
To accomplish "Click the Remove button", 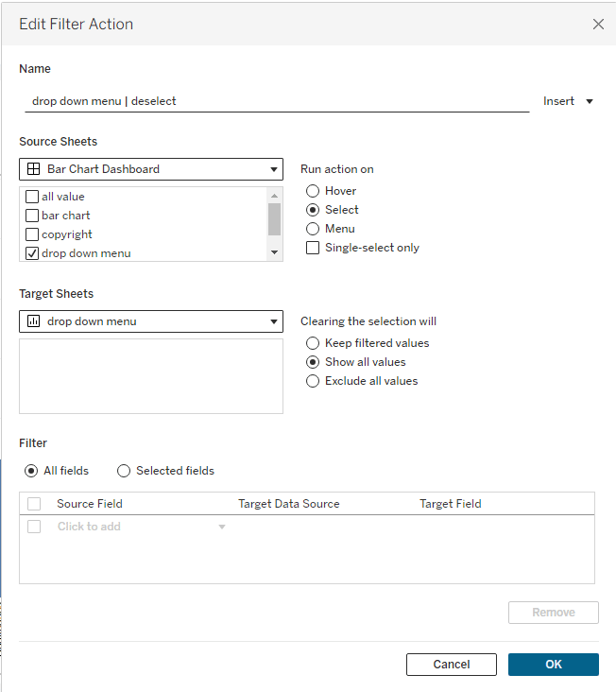I will tap(554, 613).
